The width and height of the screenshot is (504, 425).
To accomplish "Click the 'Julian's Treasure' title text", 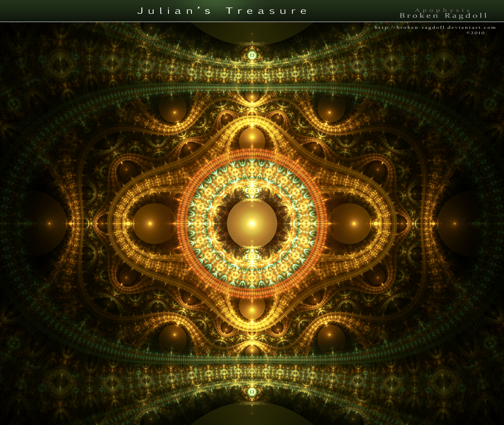I will [x=222, y=11].
